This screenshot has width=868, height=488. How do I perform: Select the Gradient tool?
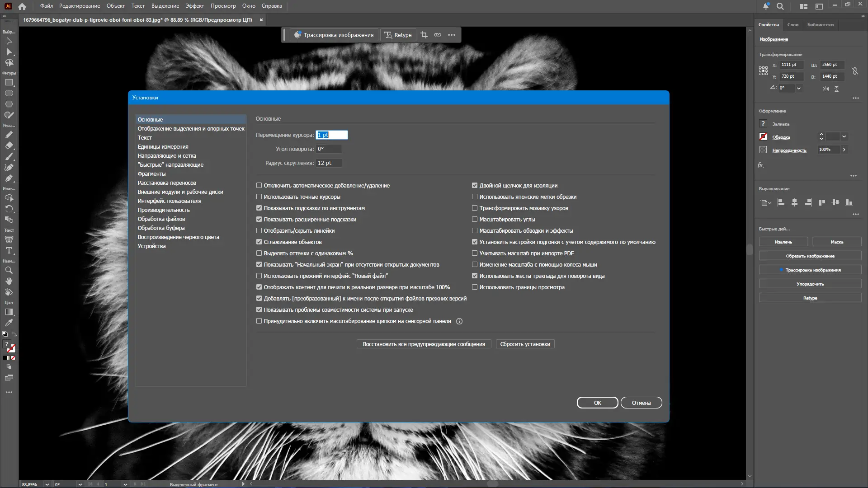9,312
